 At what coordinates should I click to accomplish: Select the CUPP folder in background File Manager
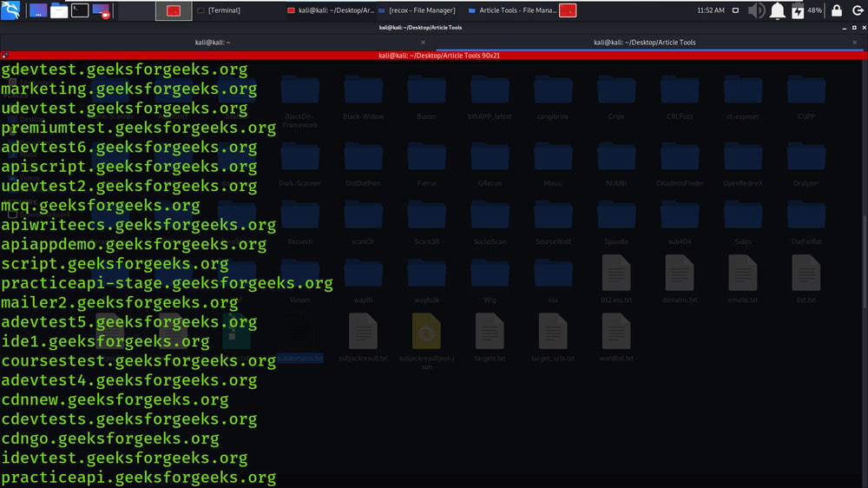coord(806,97)
